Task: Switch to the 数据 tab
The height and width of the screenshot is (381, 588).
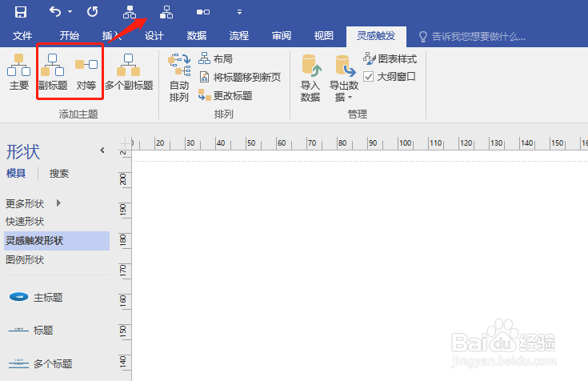Action: 197,36
